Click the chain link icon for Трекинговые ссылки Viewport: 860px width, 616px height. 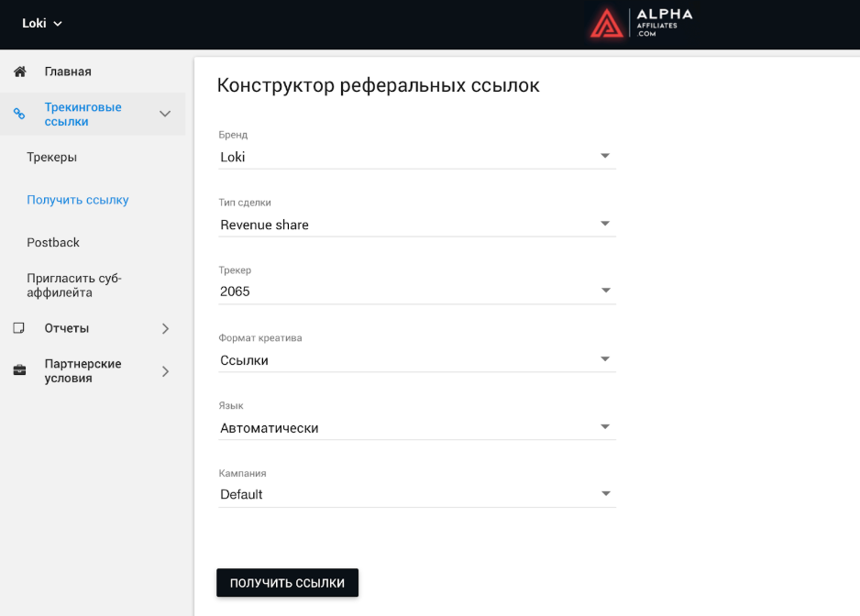(x=19, y=114)
